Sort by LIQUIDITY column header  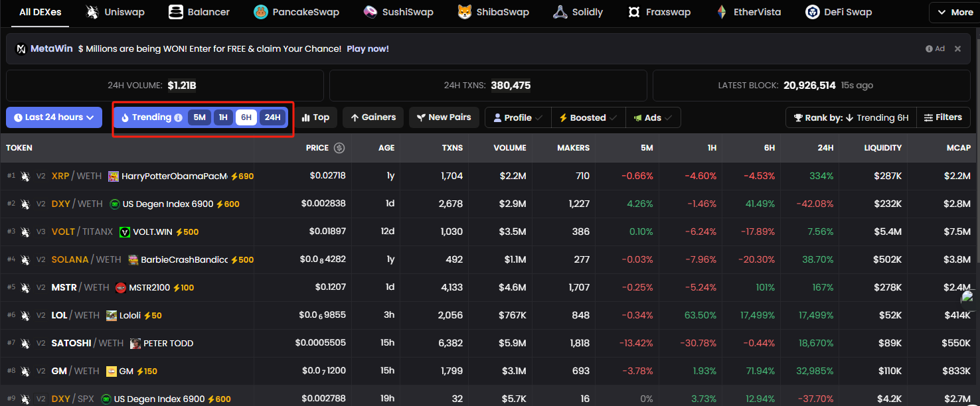[882, 148]
